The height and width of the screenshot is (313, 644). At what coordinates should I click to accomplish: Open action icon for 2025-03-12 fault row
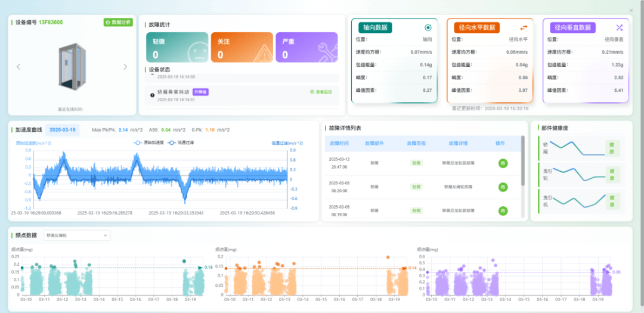coord(503,163)
